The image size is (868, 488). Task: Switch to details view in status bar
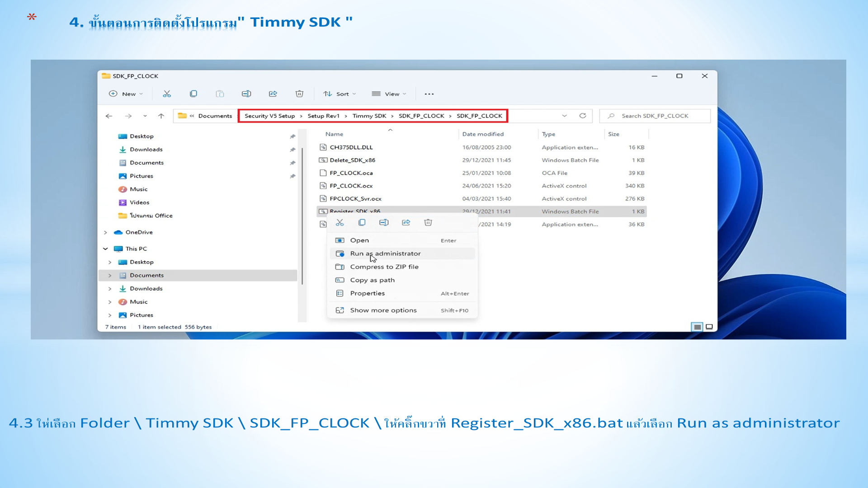(x=697, y=327)
